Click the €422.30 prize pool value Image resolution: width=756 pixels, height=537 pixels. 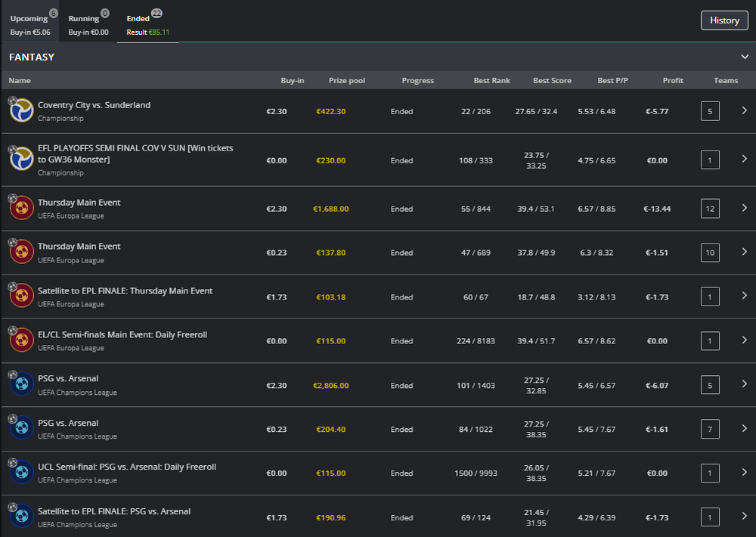pyautogui.click(x=331, y=111)
